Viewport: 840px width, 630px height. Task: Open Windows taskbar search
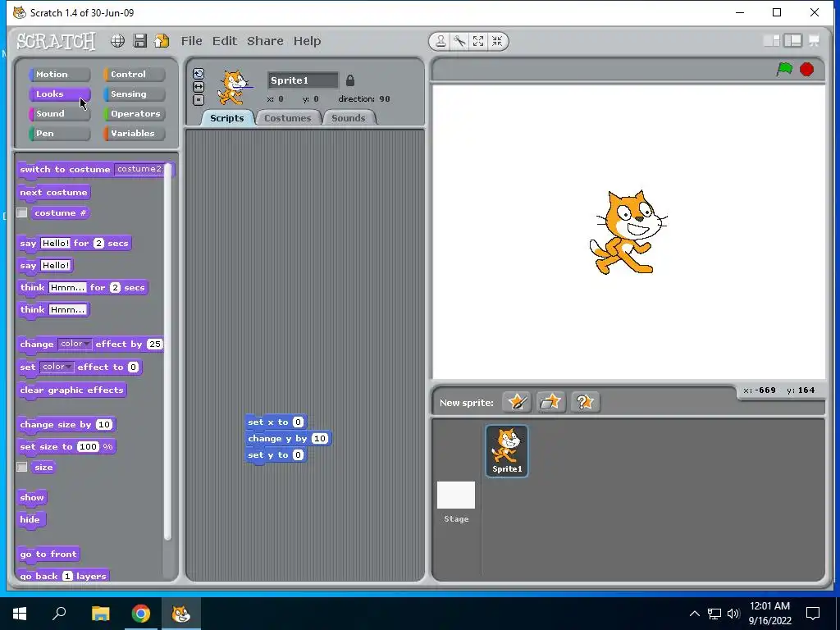pyautogui.click(x=59, y=614)
